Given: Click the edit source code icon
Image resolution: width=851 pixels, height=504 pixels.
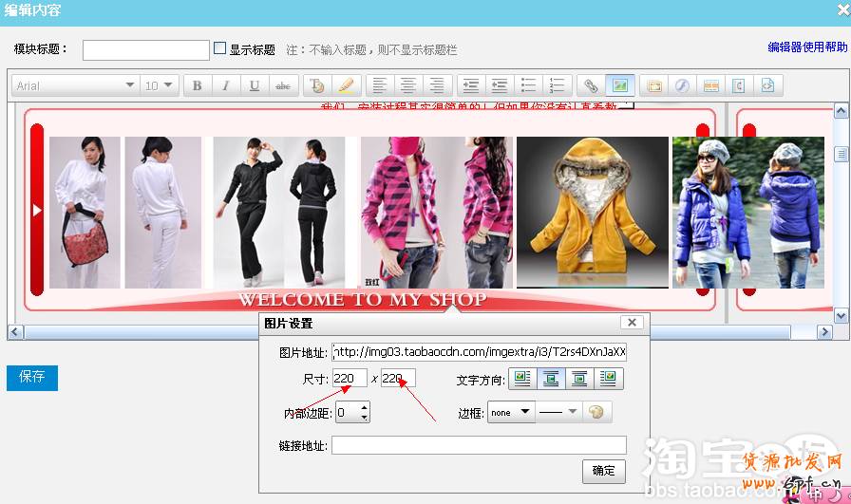Looking at the screenshot, I should pyautogui.click(x=767, y=85).
